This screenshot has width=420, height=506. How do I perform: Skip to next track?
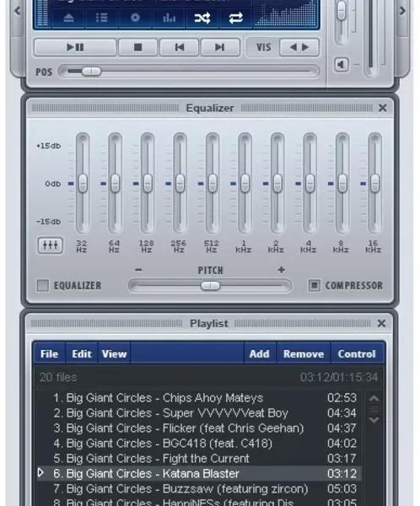point(220,47)
